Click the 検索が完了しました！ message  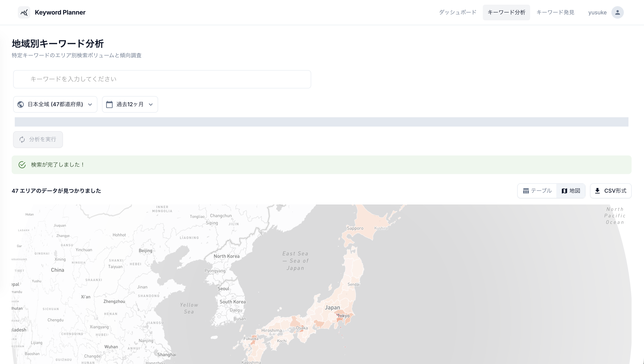click(58, 165)
